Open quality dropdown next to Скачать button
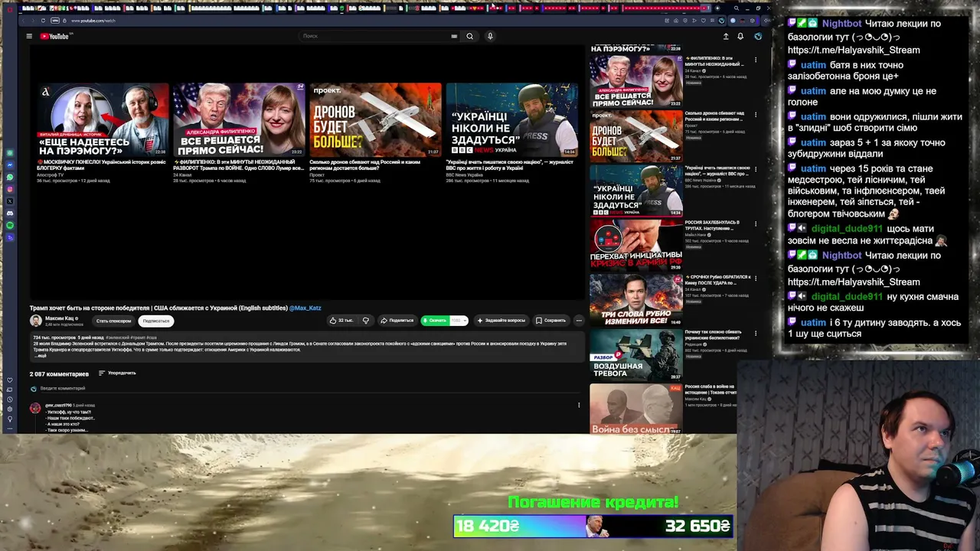The image size is (980, 551). pos(459,321)
